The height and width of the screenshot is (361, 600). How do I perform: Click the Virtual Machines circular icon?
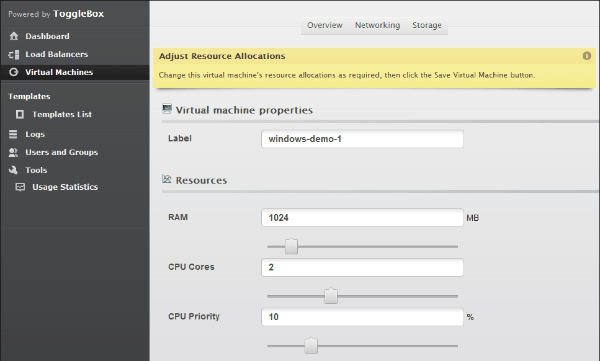click(14, 72)
